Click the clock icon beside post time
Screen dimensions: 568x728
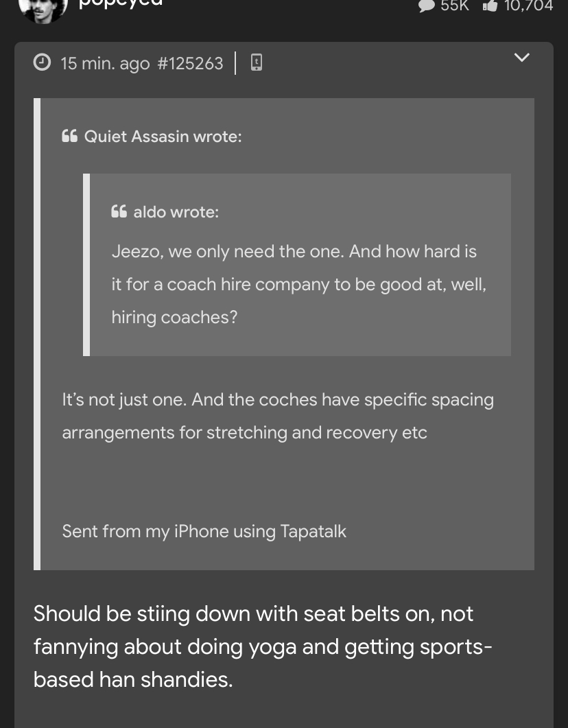pos(43,62)
